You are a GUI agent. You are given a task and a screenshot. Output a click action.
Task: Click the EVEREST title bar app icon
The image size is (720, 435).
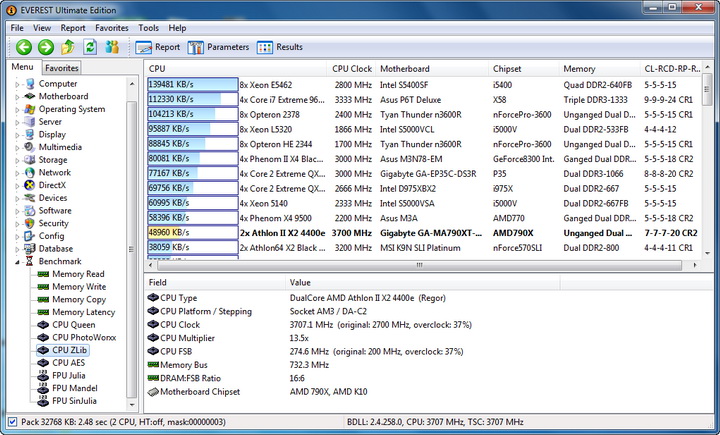(11, 10)
